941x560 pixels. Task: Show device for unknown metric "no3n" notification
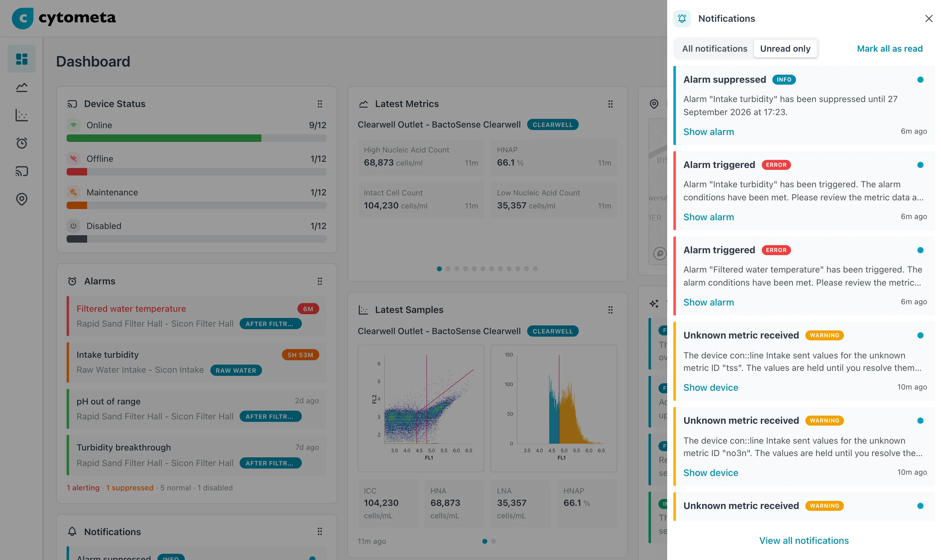710,473
